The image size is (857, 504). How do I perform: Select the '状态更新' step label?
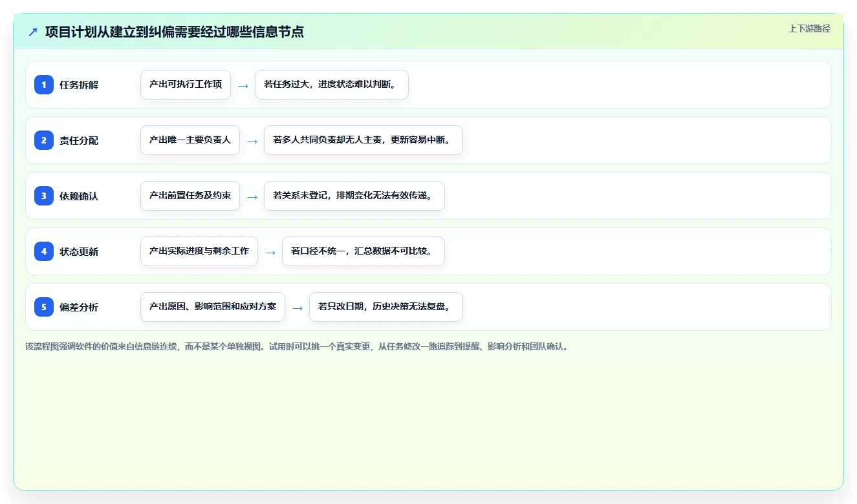pos(79,251)
